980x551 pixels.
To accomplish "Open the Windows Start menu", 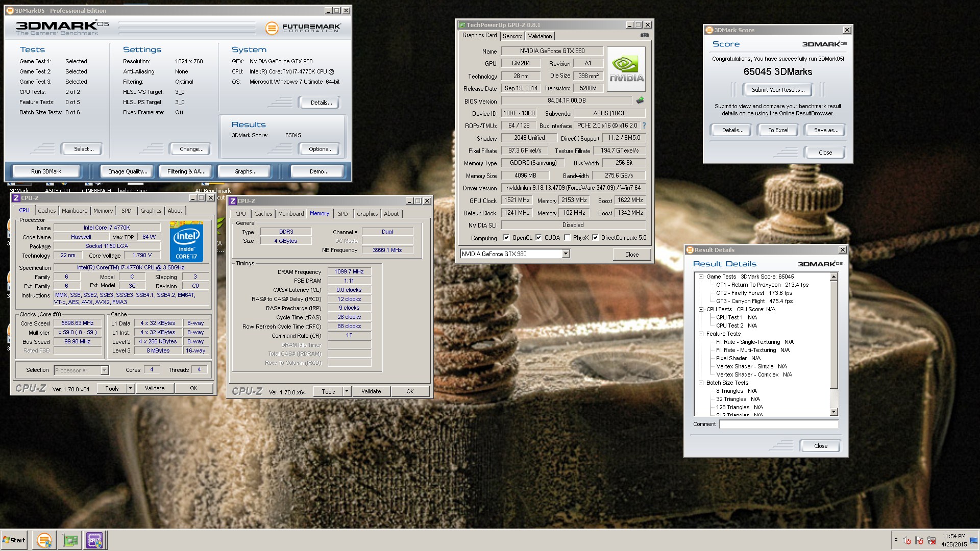I will [x=14, y=540].
